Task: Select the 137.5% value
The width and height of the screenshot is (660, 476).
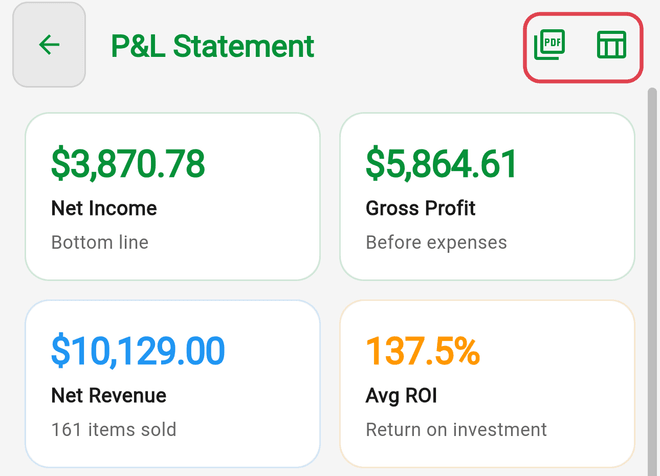Action: [423, 351]
